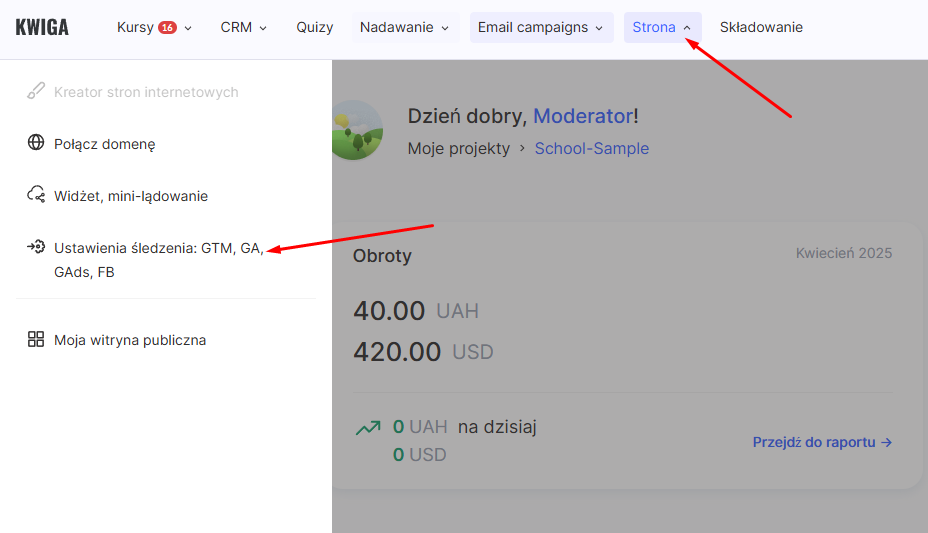The image size is (928, 533).
Task: Select Kreator stron internetowych
Action: click(x=146, y=92)
